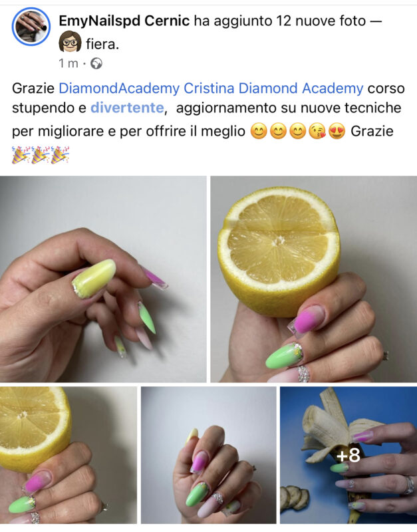417x532 pixels.
Task: Follow the Diamond Academy page link
Action: tap(301, 88)
